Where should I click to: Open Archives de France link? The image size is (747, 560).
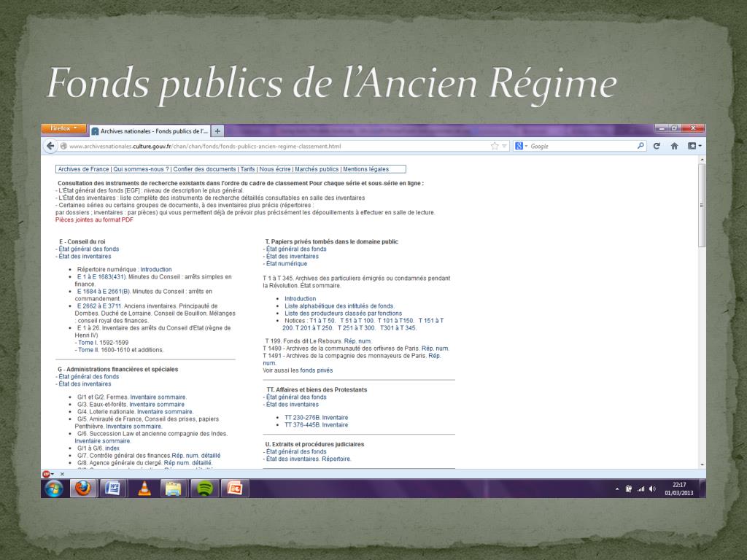83,169
